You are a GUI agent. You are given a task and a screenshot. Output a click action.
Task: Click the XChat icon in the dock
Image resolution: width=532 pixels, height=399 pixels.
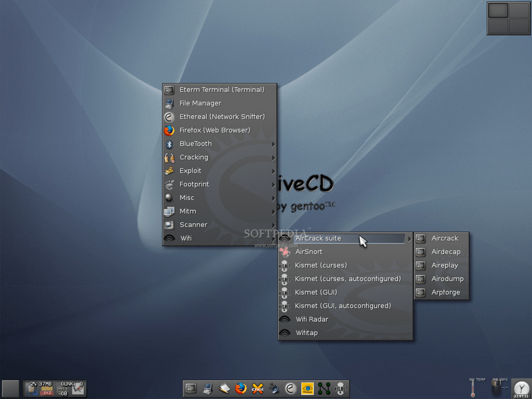[x=258, y=389]
